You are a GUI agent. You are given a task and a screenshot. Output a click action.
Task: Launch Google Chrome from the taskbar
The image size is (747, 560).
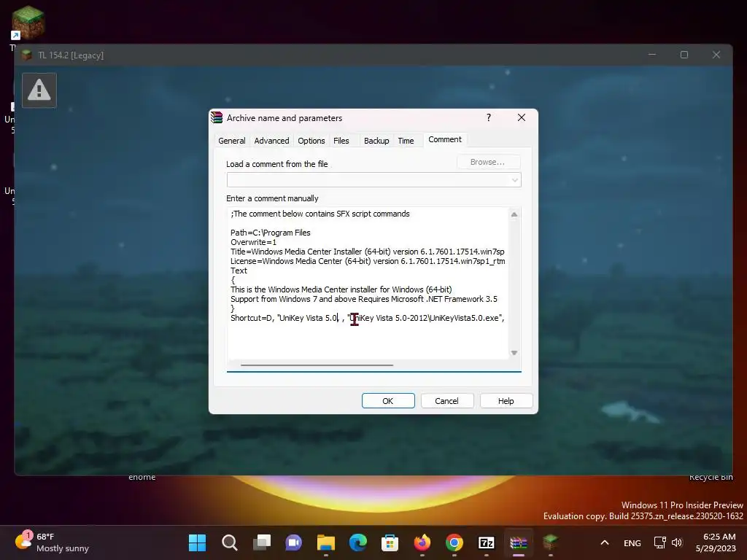(x=454, y=542)
